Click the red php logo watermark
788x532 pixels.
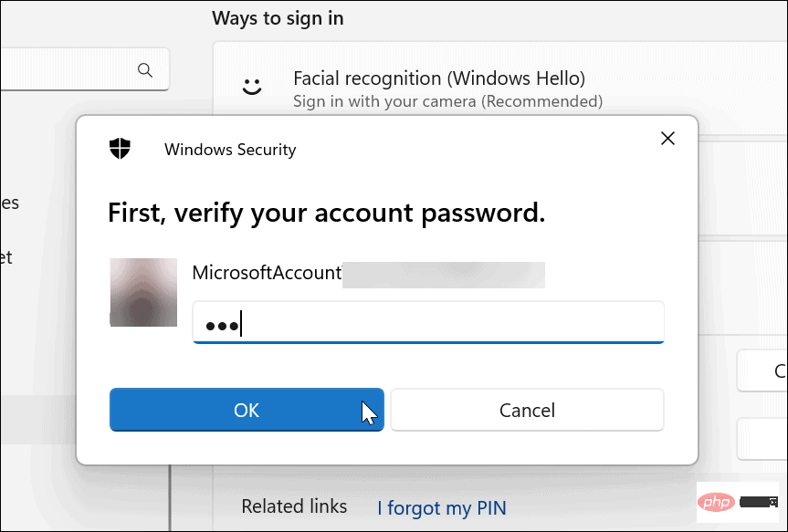[716, 501]
